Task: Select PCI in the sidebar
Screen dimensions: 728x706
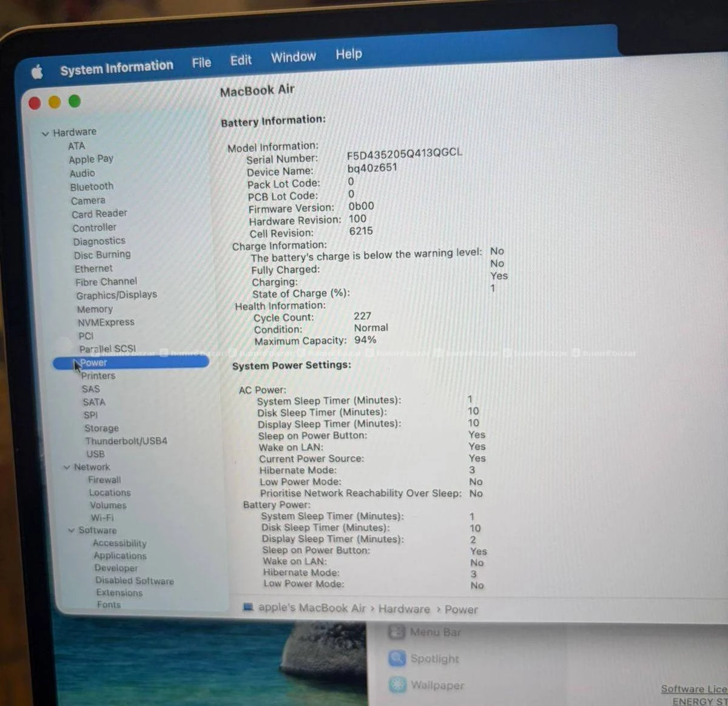Action: [x=86, y=335]
